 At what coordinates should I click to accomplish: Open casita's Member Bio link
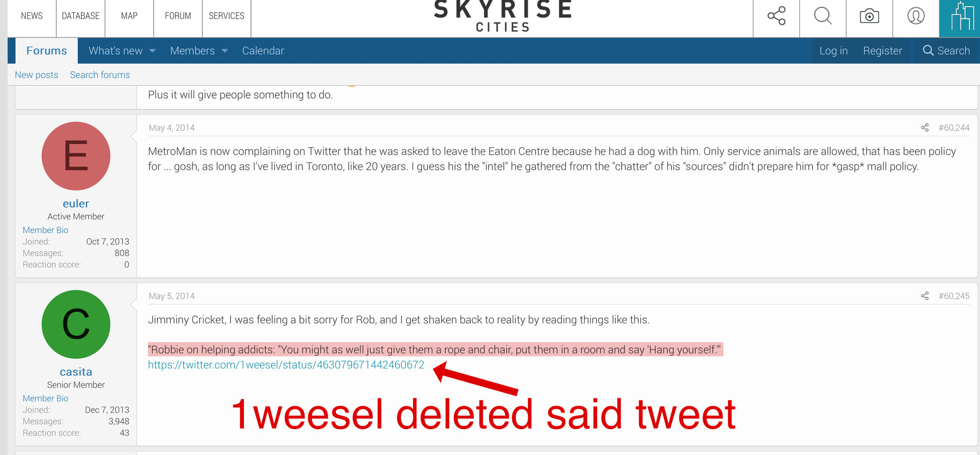45,398
